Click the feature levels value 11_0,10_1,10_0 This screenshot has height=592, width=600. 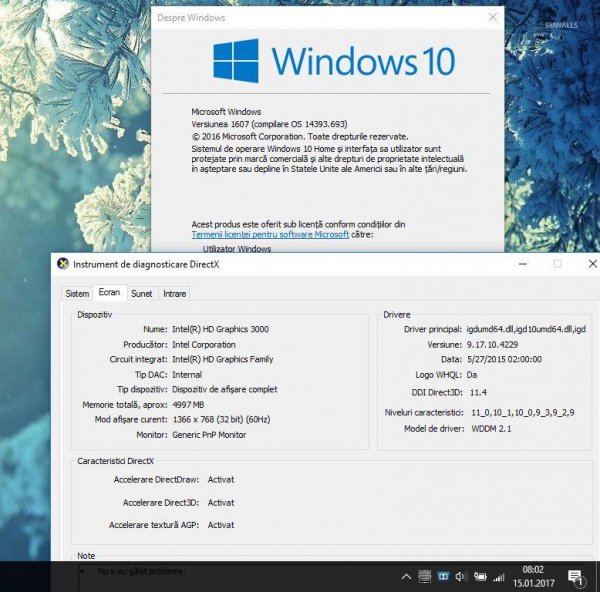[523, 413]
